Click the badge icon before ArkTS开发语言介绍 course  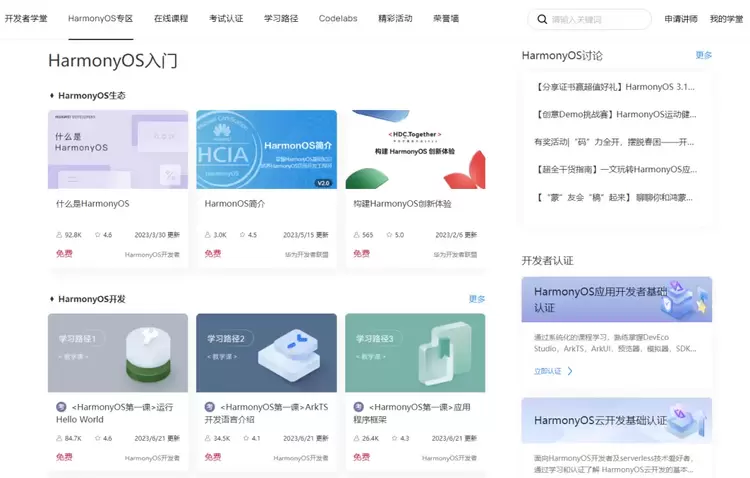click(x=210, y=407)
